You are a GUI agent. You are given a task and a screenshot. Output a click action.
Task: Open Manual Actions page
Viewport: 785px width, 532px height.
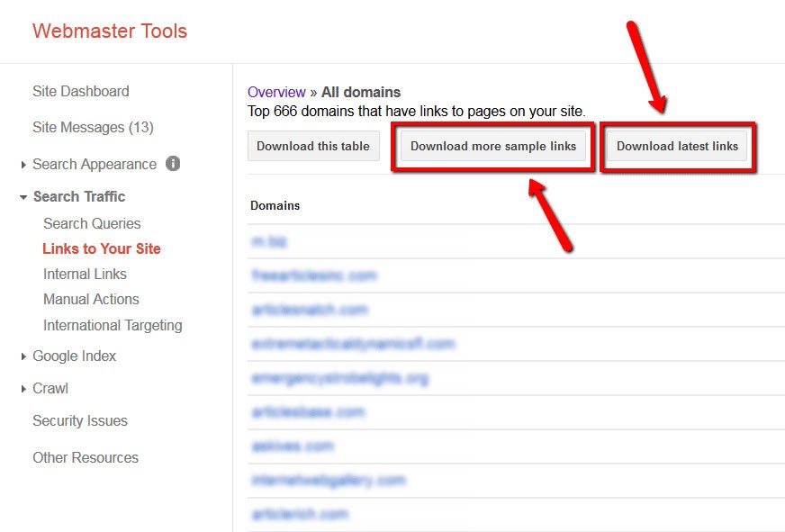coord(91,299)
